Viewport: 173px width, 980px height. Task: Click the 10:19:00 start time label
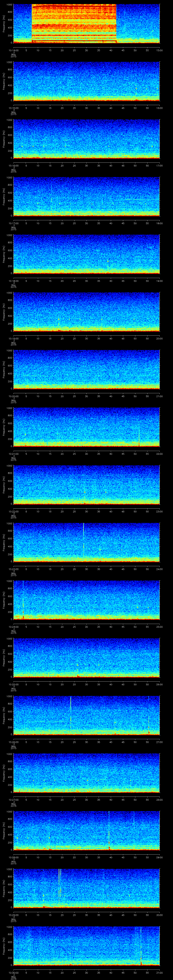[x=13, y=339]
